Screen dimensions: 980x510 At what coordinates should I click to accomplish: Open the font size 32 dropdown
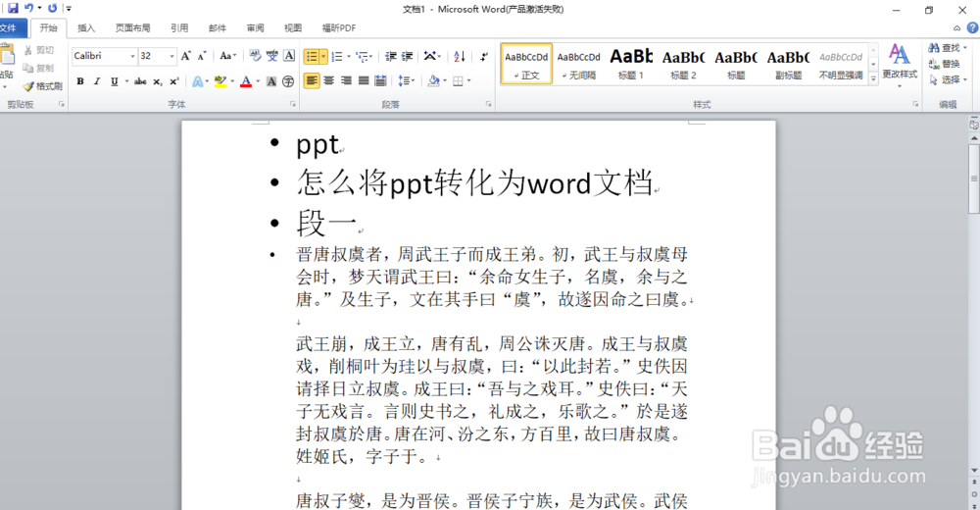172,56
